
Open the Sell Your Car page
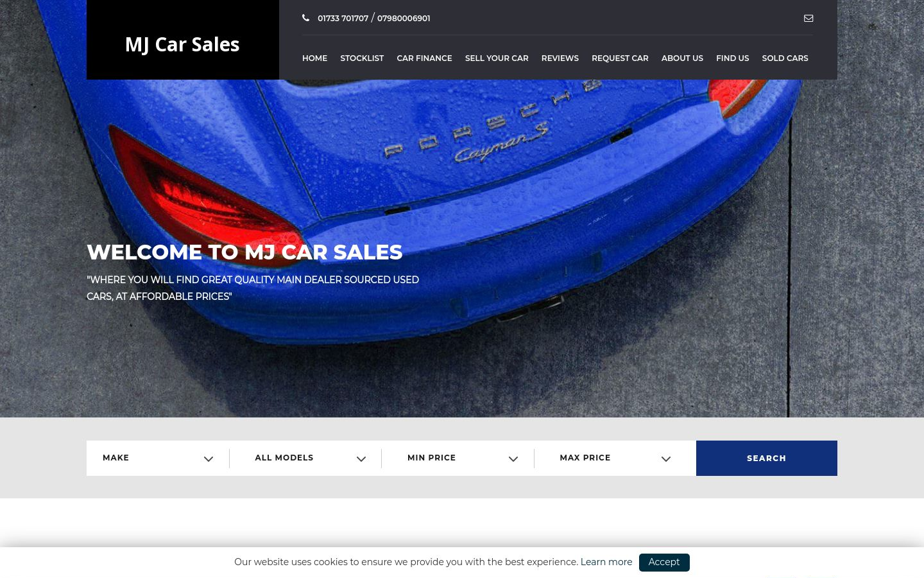click(x=497, y=58)
